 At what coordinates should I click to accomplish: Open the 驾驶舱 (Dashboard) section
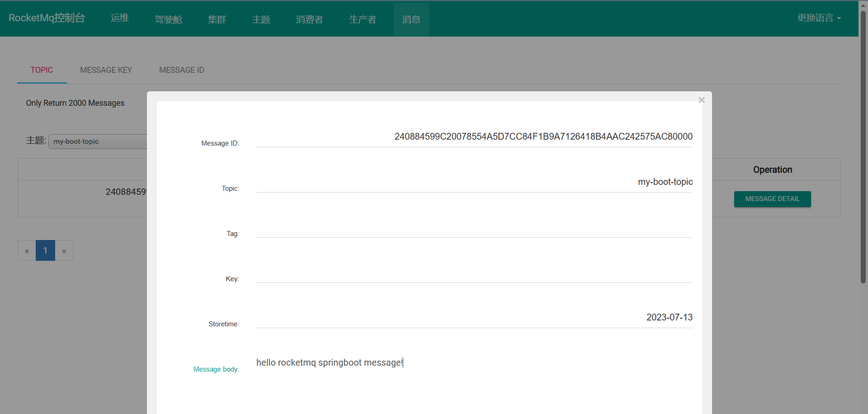tap(168, 19)
